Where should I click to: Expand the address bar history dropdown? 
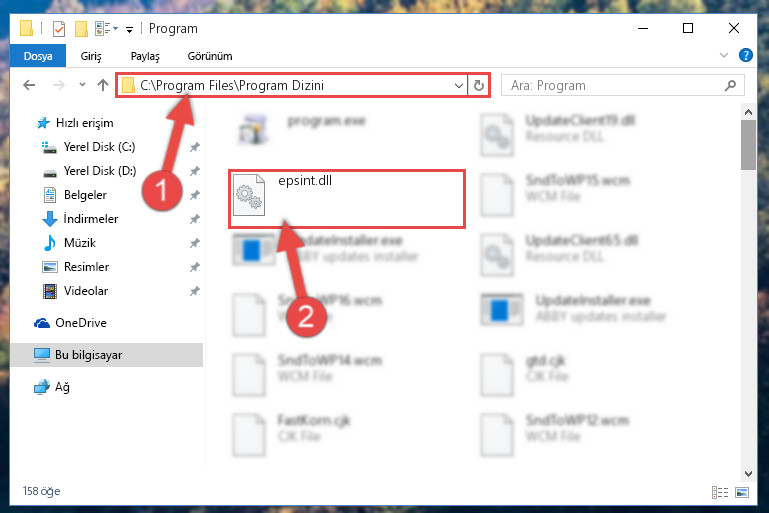pos(459,85)
